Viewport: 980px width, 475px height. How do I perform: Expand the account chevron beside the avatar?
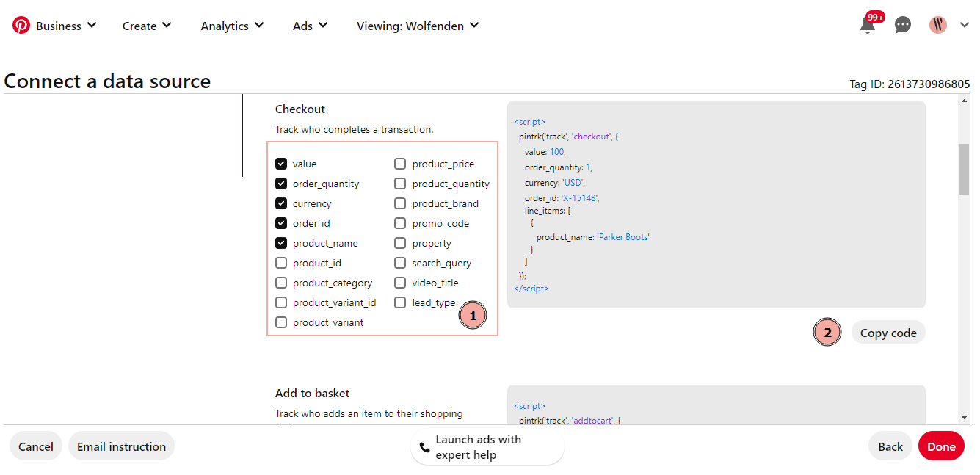(965, 25)
